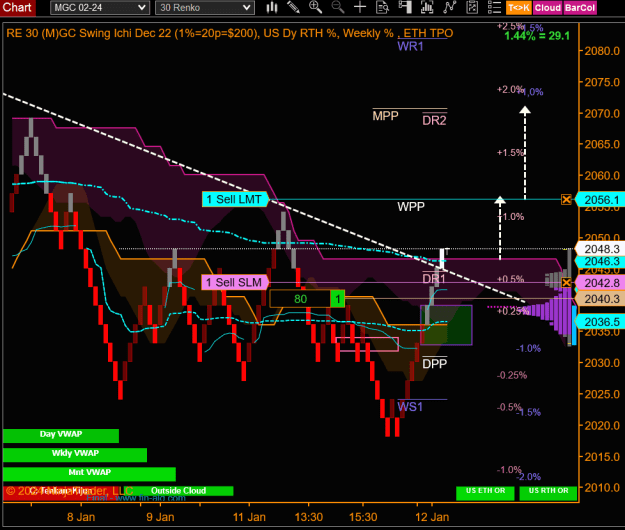The height and width of the screenshot is (530, 625).
Task: Open the Chart Trader panel icon
Action: point(405,7)
